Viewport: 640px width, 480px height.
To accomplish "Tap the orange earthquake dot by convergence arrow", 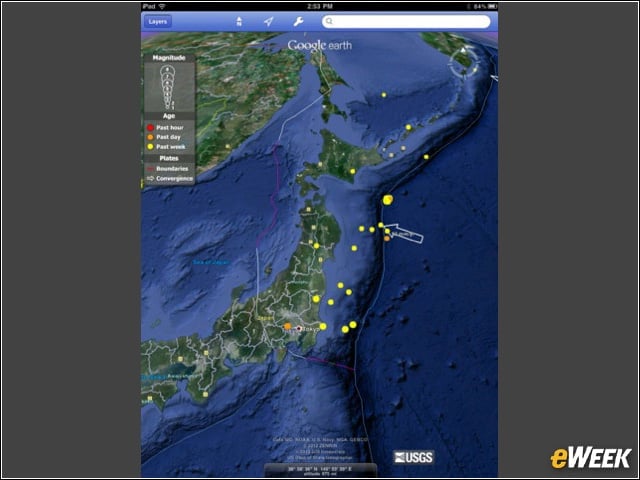I will [x=387, y=238].
